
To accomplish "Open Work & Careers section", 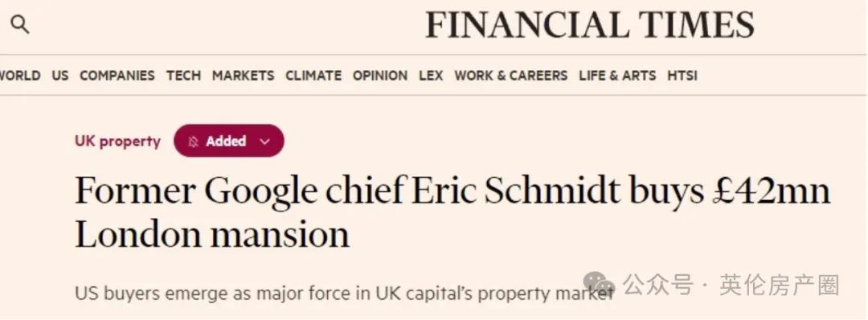I will pyautogui.click(x=511, y=76).
